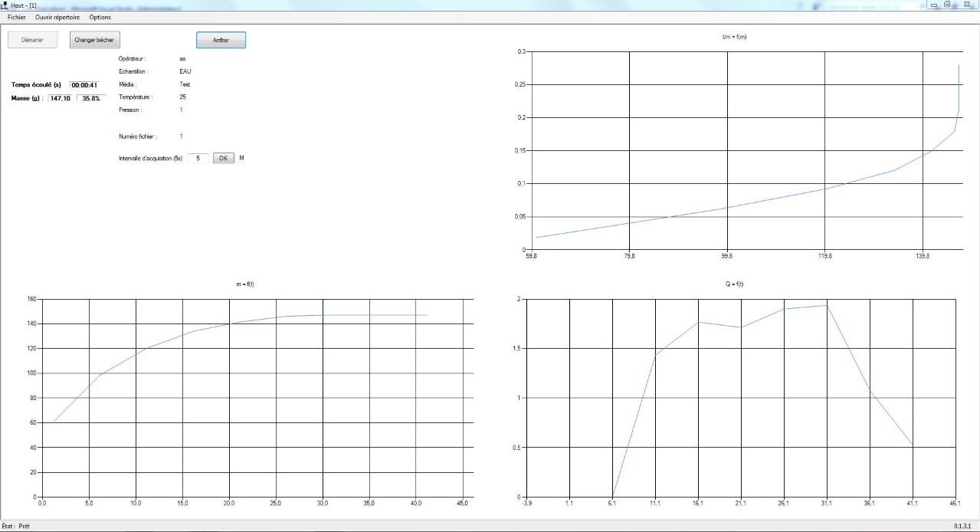Image resolution: width=980 pixels, height=532 pixels.
Task: Click the Masse (g) label
Action: point(27,99)
